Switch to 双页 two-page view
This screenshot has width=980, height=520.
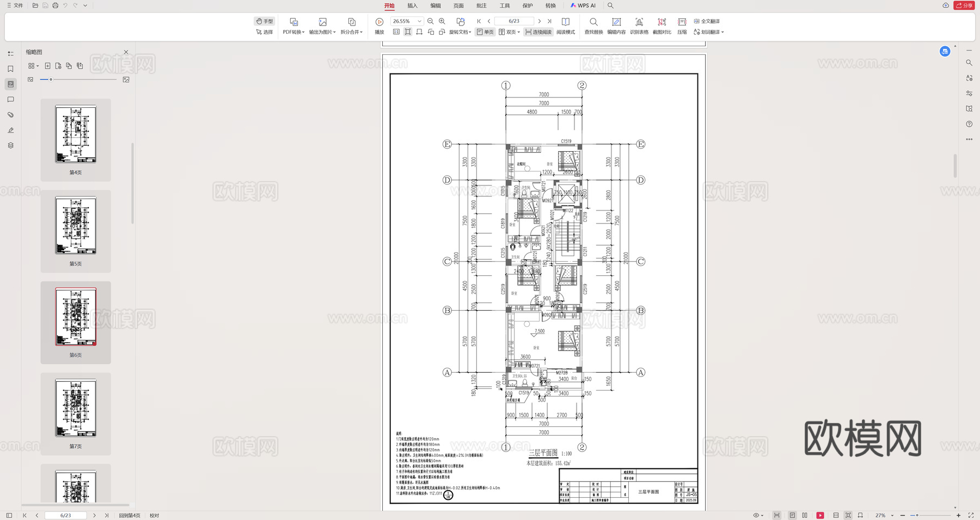[x=509, y=32]
